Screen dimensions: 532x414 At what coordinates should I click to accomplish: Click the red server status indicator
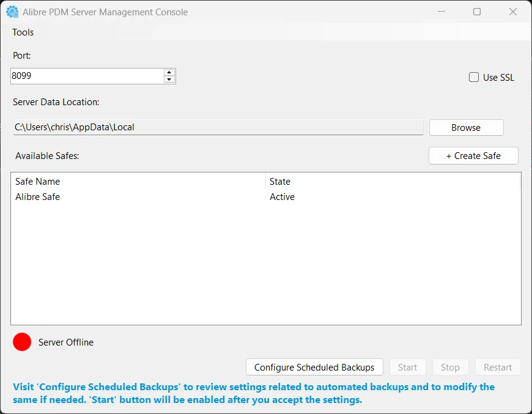22,342
